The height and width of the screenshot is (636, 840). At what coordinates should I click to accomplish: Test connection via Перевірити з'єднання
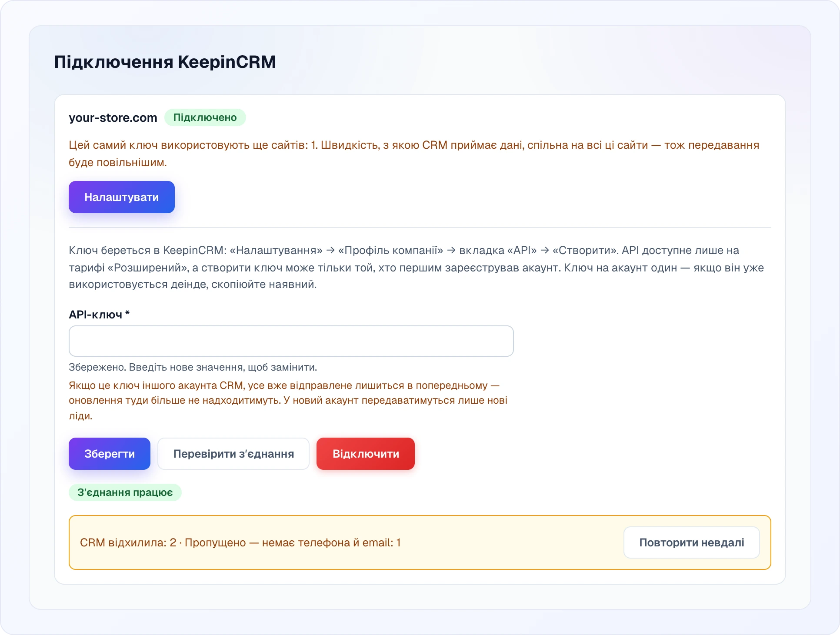click(x=233, y=454)
